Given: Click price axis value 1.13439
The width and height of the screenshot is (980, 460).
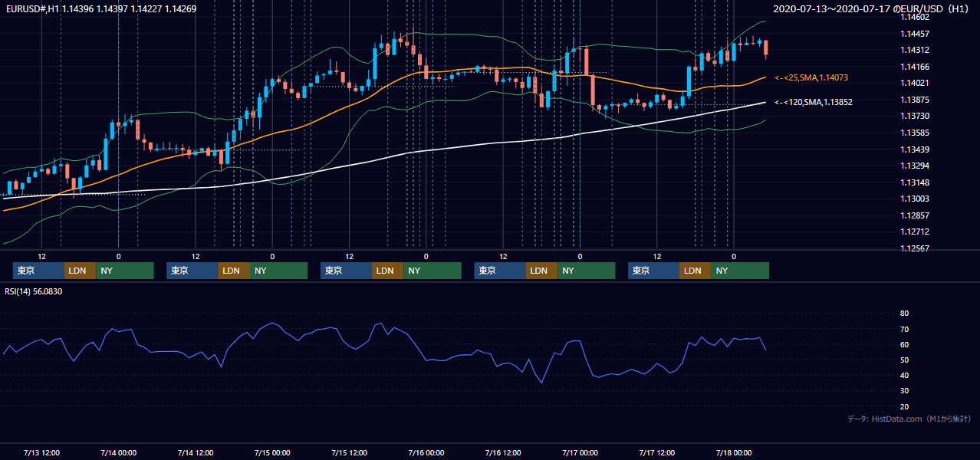Looking at the screenshot, I should 914,149.
